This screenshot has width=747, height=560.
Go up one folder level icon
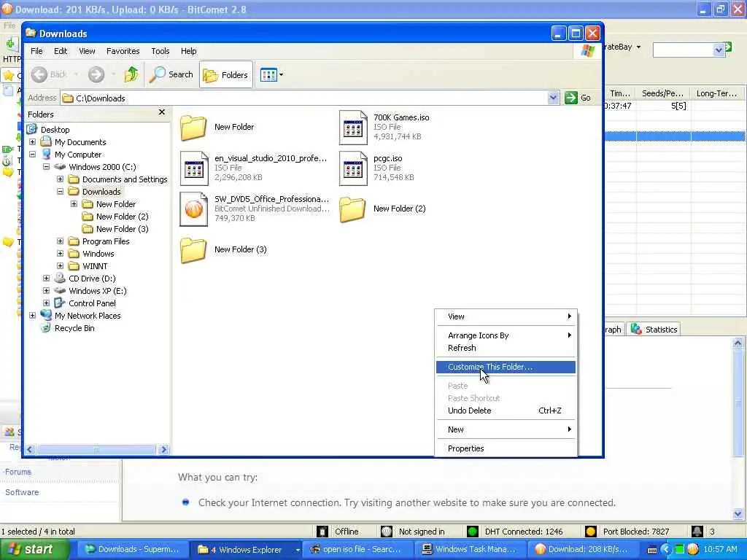pyautogui.click(x=131, y=74)
